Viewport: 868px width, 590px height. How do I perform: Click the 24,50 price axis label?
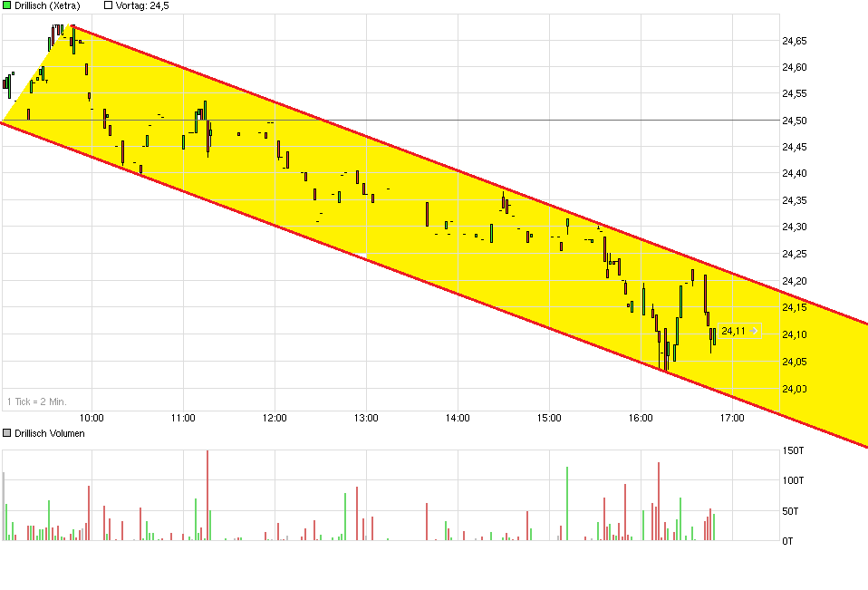794,121
